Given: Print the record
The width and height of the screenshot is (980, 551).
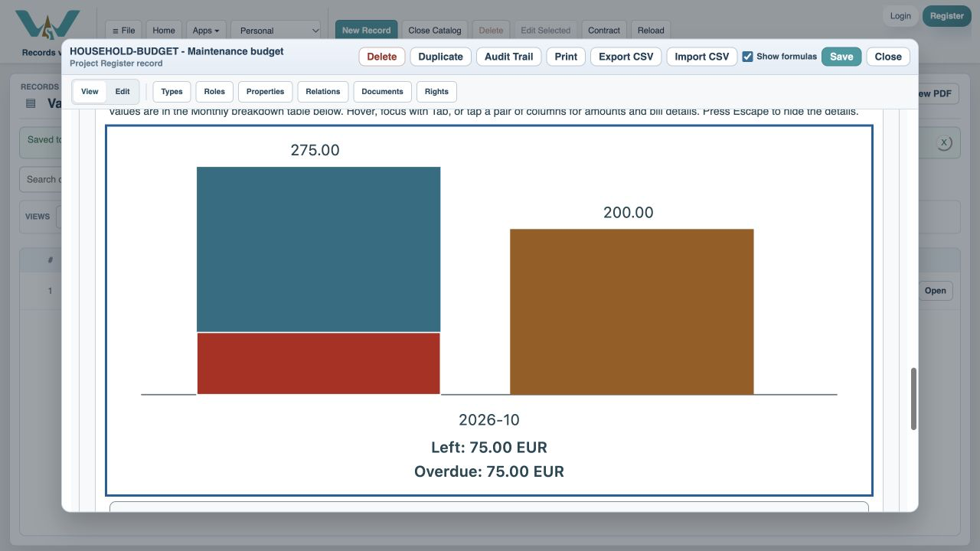Looking at the screenshot, I should (566, 57).
